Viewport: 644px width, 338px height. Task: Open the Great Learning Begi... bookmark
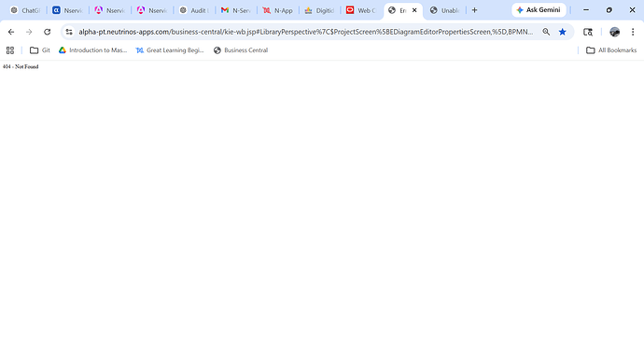click(x=170, y=50)
